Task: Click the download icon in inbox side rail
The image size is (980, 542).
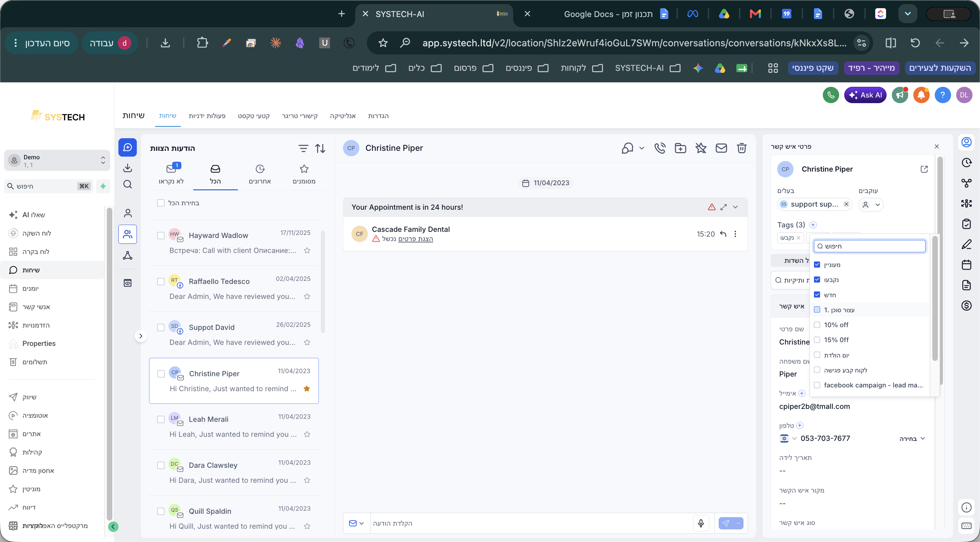Action: pos(128,168)
